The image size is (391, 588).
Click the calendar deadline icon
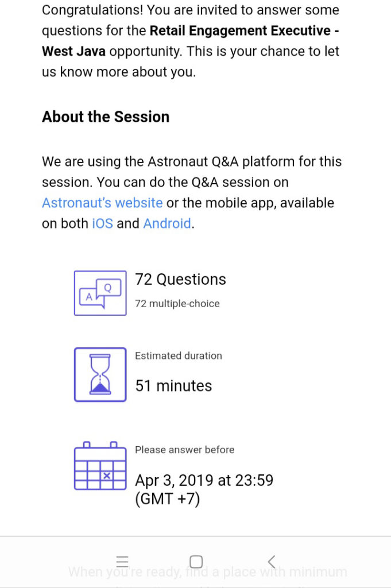point(100,466)
